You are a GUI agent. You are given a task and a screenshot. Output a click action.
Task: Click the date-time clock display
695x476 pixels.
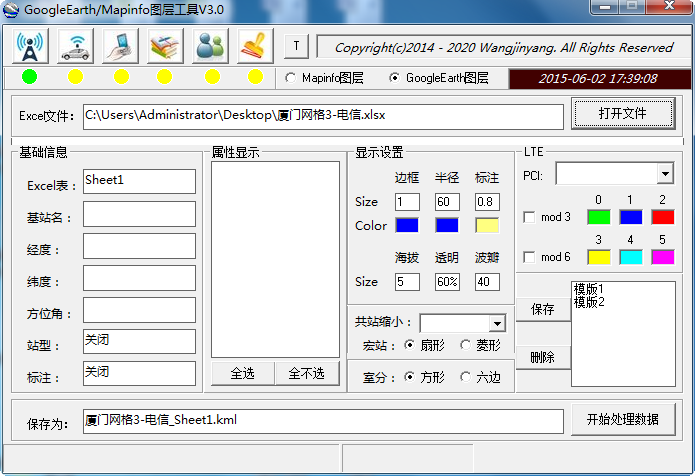(599, 79)
